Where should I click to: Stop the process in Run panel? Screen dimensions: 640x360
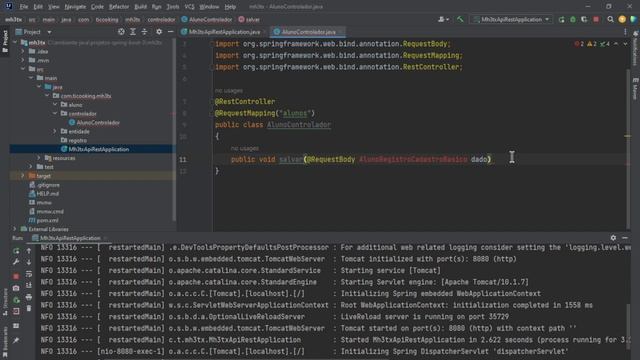point(16,276)
